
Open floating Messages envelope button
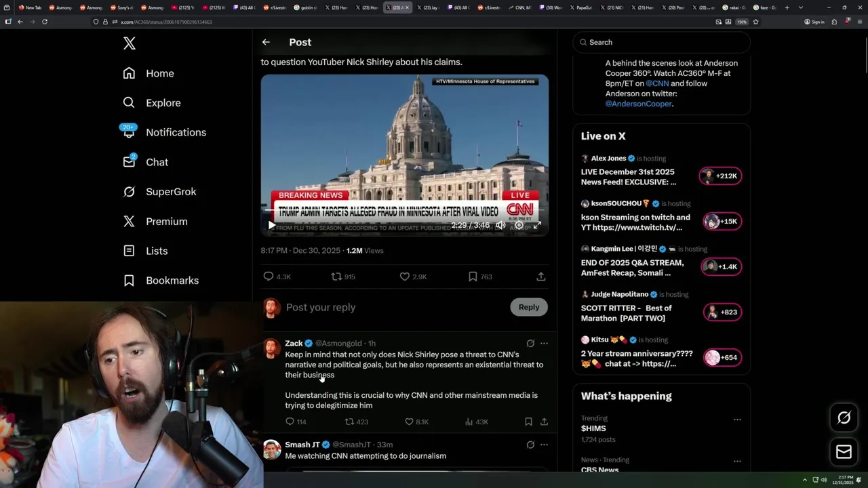(x=844, y=452)
